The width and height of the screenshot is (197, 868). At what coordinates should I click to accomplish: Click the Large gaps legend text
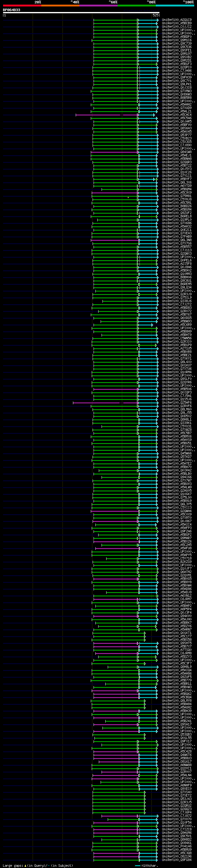(x=38, y=865)
